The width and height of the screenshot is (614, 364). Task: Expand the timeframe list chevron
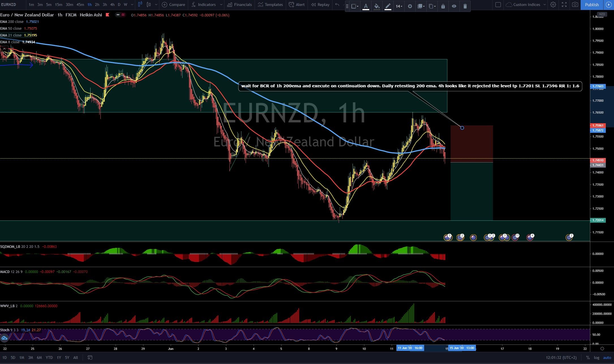coord(132,5)
